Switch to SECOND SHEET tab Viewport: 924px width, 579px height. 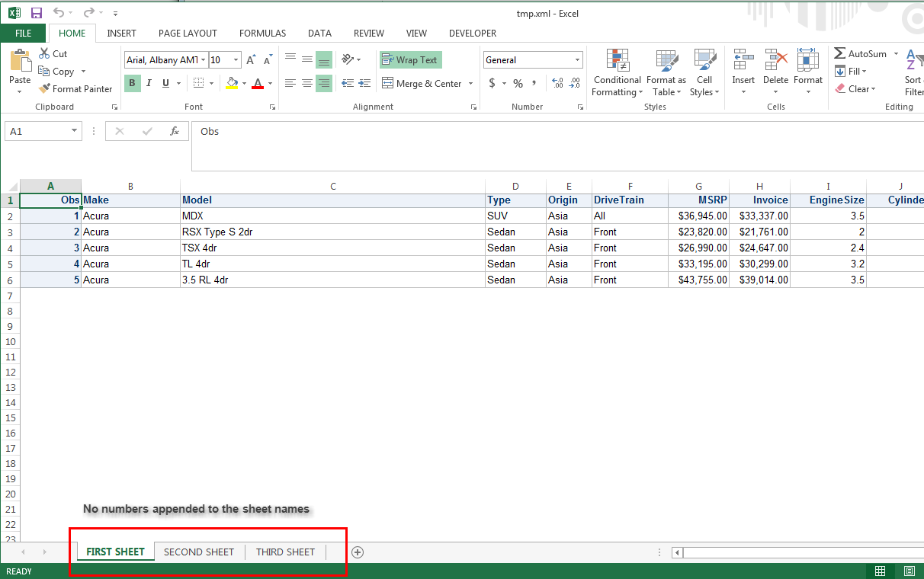[x=199, y=552]
